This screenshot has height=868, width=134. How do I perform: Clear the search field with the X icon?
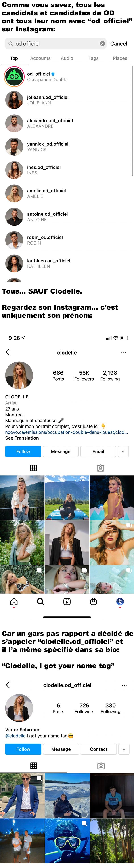click(x=102, y=43)
